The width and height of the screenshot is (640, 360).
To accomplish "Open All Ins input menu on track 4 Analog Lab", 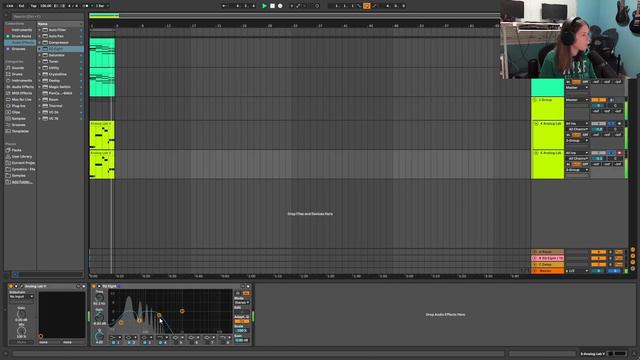I will click(577, 124).
